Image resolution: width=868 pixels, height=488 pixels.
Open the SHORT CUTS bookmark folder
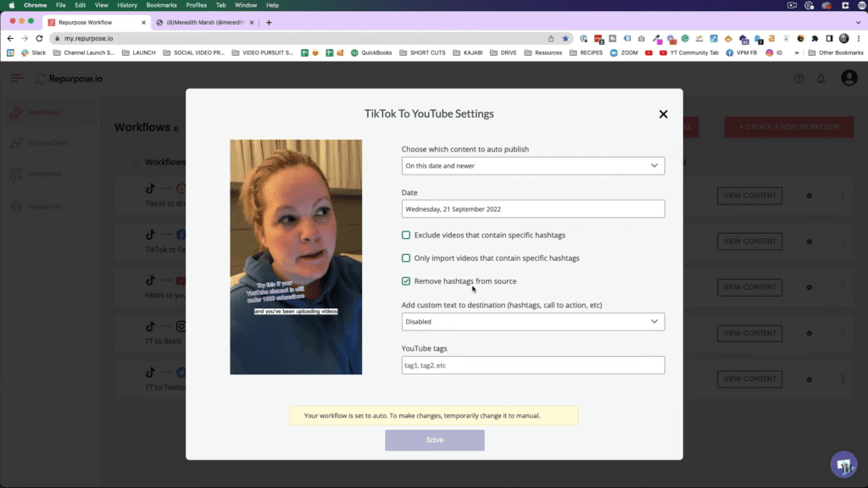tap(422, 53)
